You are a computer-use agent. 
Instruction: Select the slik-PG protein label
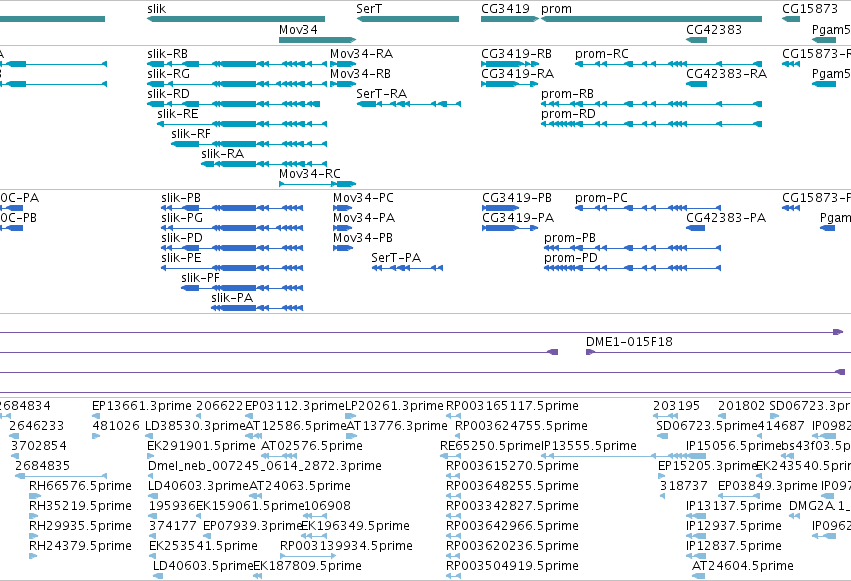182,218
